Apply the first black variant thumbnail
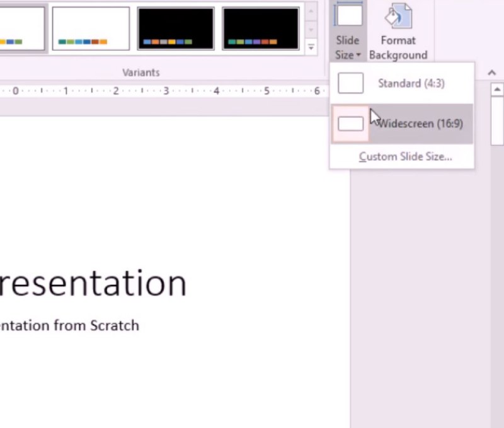 176,28
